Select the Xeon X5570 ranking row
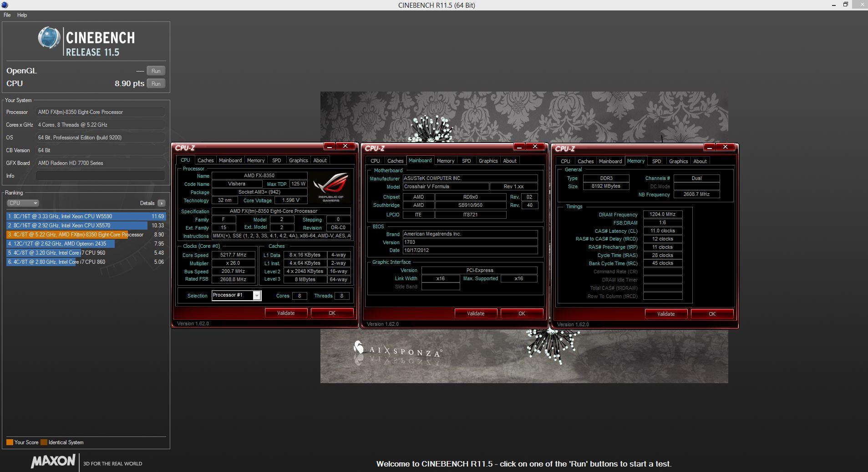 pos(86,226)
